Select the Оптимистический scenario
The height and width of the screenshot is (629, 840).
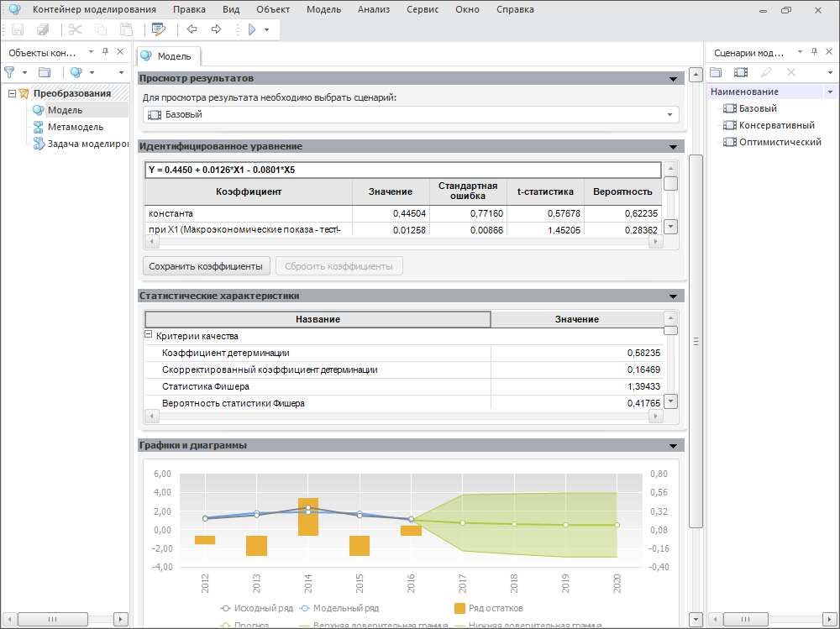coord(780,142)
